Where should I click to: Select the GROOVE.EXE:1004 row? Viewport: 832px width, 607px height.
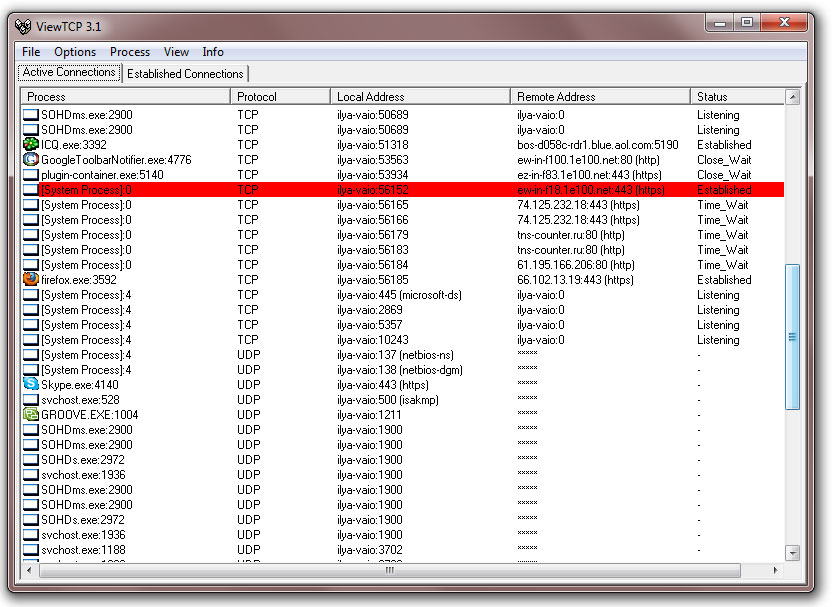point(403,415)
